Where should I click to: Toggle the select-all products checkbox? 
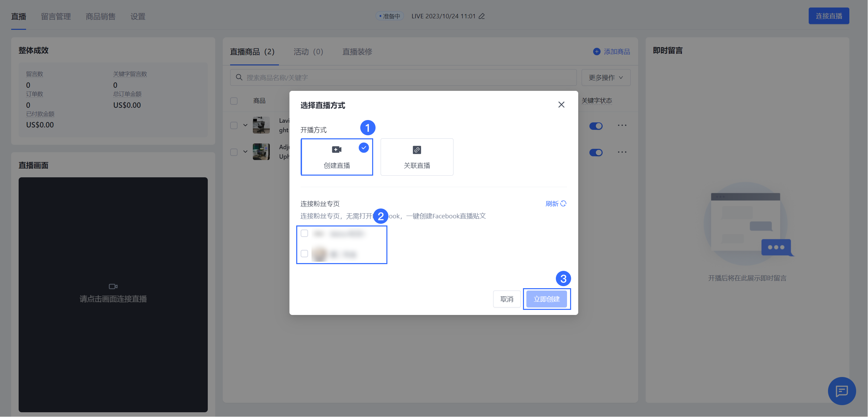pos(234,101)
